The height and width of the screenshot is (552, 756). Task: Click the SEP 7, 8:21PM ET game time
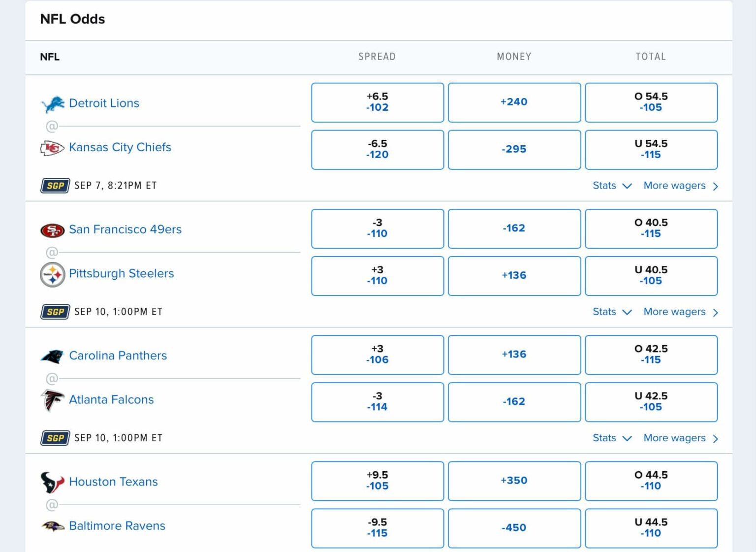click(x=116, y=186)
